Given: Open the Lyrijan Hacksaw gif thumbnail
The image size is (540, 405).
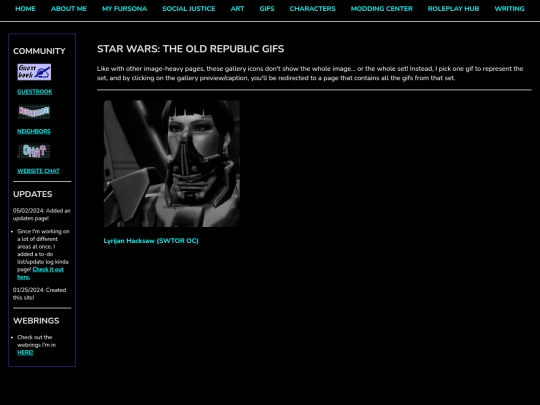Looking at the screenshot, I should (x=172, y=163).
